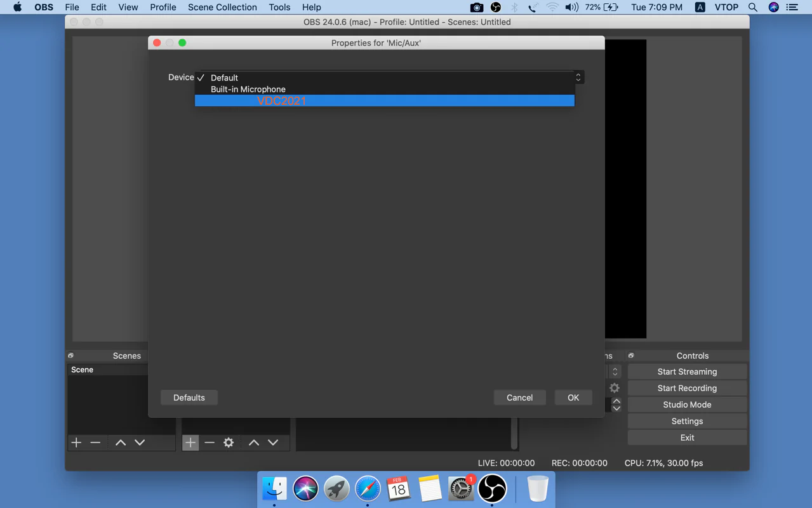Open the volume control in the menu bar

tap(572, 7)
